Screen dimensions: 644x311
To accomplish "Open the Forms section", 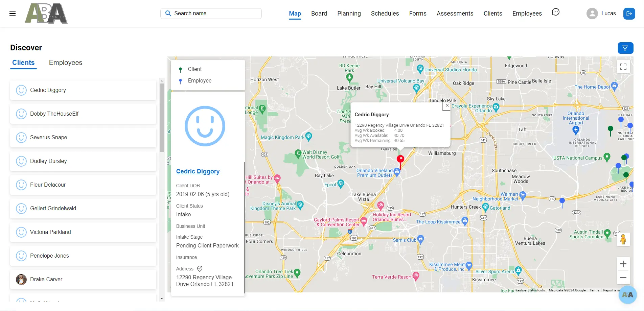I will click(x=418, y=14).
